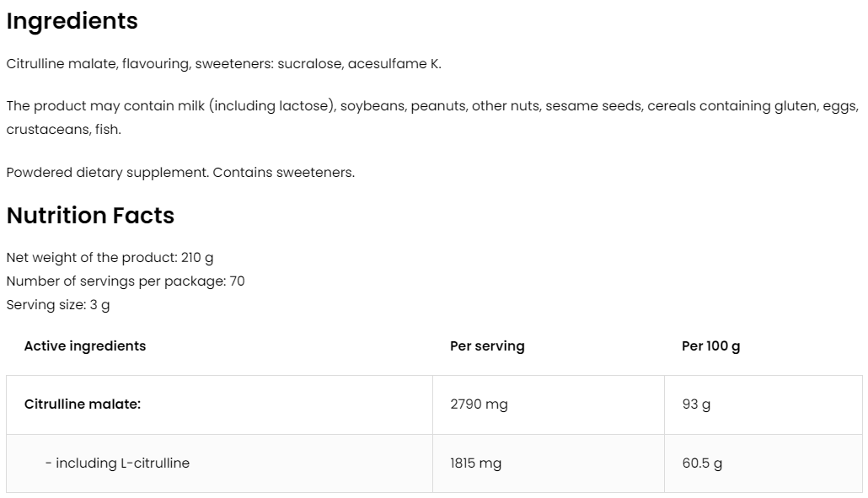The height and width of the screenshot is (498, 868).
Task: Select the 'Citrulline malate:' table row label
Action: click(x=83, y=404)
